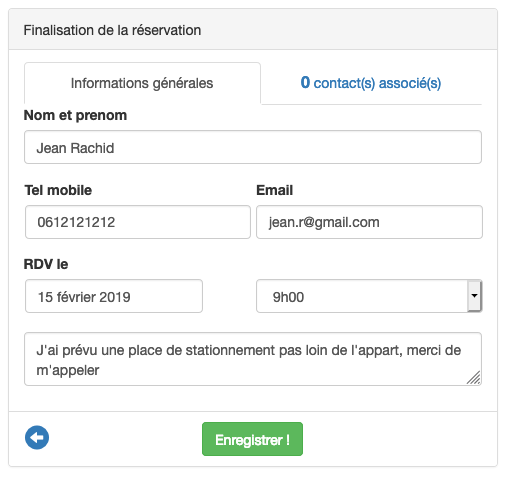
Task: Click the Tel mobile label
Action: [x=58, y=190]
